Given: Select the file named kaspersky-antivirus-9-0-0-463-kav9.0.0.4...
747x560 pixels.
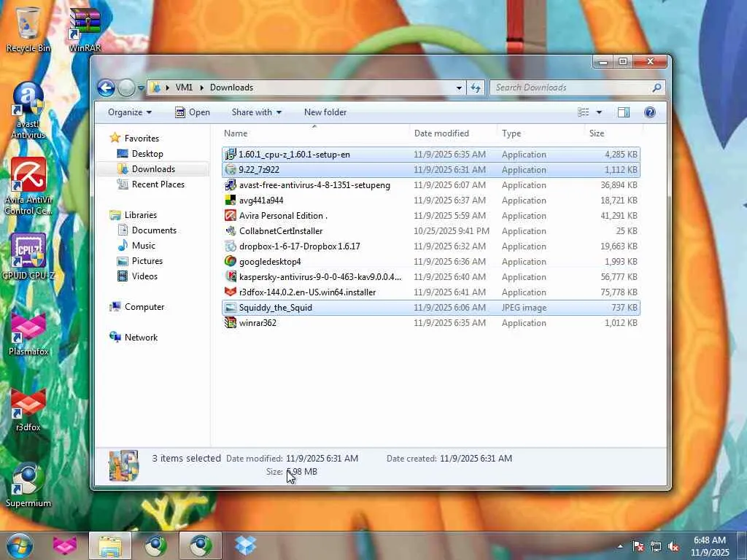Looking at the screenshot, I should [x=431, y=276].
